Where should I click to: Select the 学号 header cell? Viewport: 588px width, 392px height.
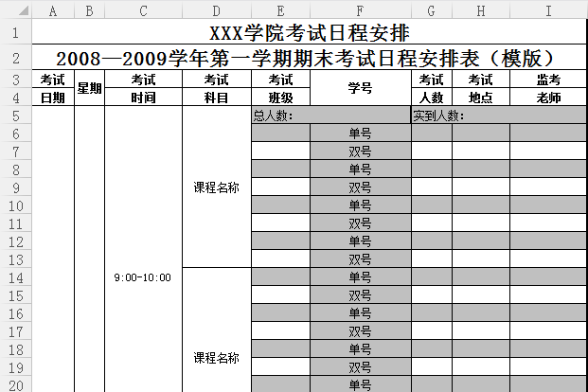coord(359,88)
